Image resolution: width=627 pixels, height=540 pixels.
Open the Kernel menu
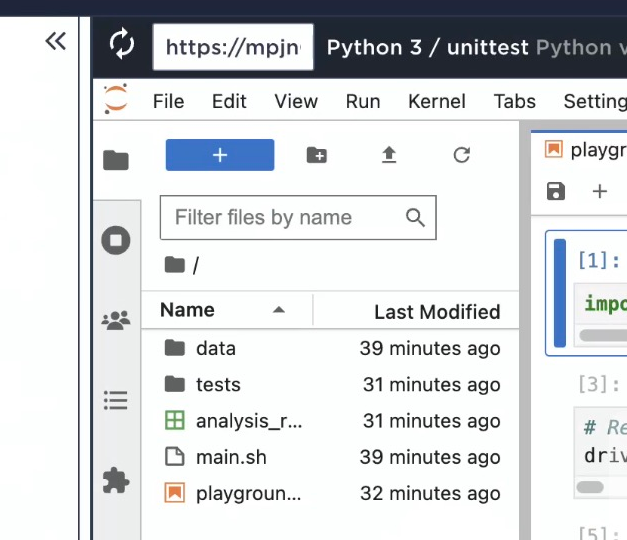point(436,101)
